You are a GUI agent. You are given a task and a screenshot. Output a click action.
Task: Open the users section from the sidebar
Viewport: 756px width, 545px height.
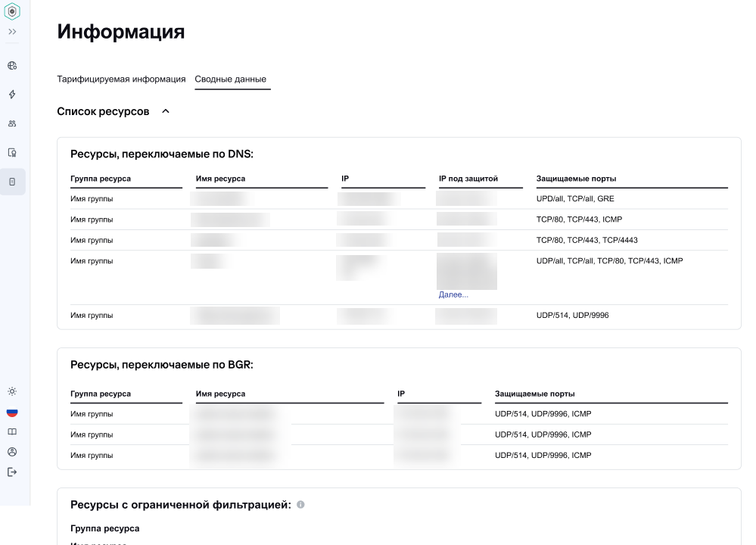coord(11,123)
